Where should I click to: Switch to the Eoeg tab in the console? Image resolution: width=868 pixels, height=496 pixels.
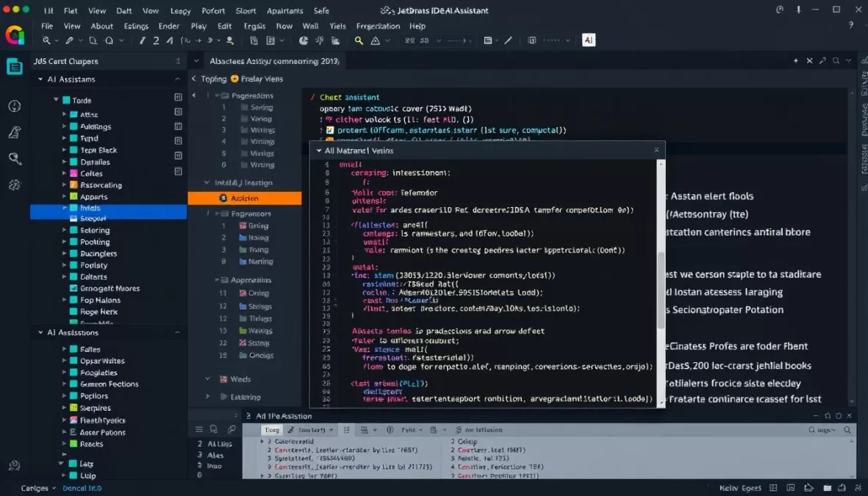click(272, 429)
